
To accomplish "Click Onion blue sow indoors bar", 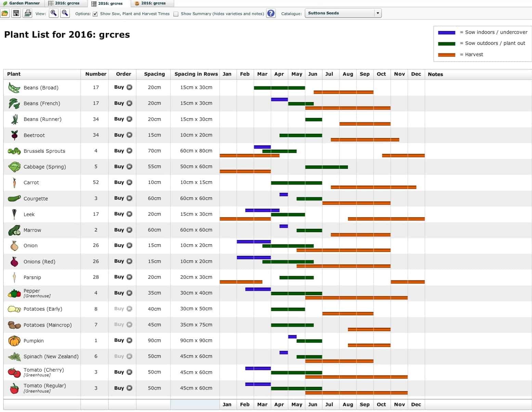I will (254, 242).
